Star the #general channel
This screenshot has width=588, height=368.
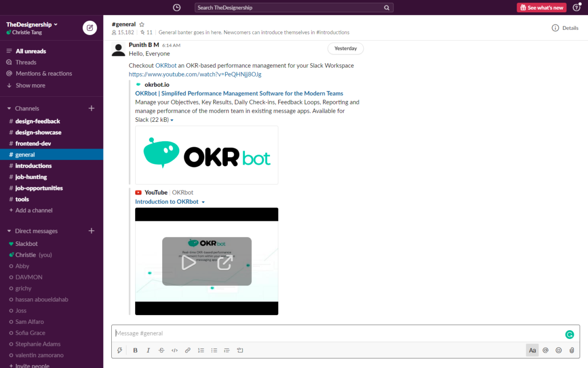(x=142, y=24)
